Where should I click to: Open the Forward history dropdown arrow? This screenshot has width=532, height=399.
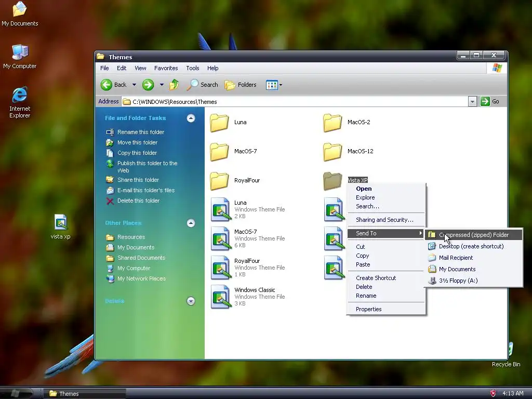[162, 85]
